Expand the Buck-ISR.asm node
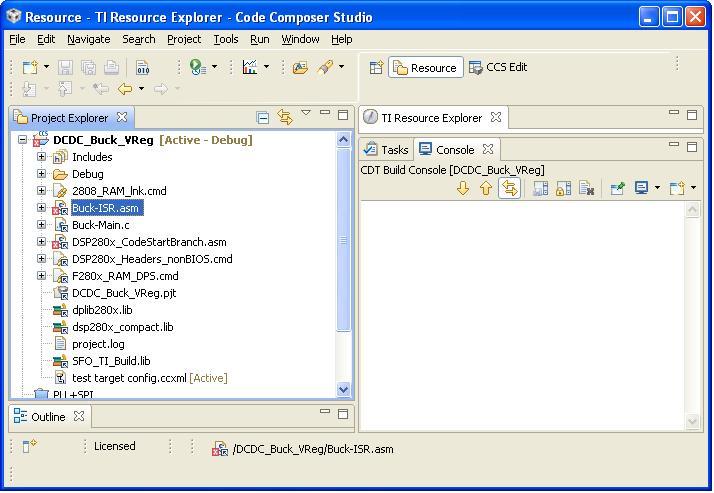 point(41,208)
